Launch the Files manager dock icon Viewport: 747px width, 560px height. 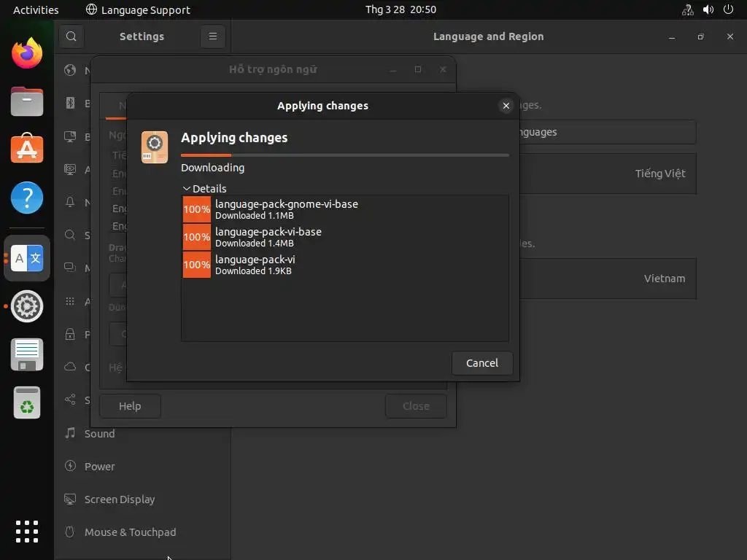pyautogui.click(x=27, y=101)
